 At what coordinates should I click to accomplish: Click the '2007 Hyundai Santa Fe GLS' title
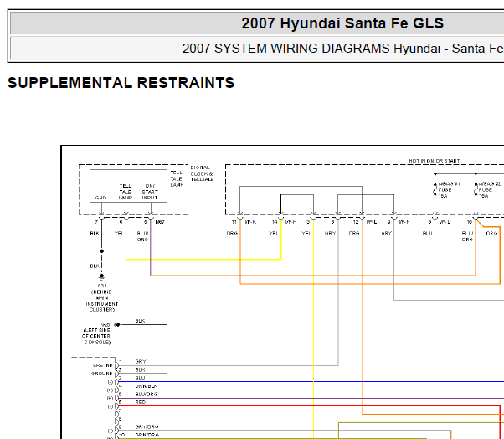[342, 23]
